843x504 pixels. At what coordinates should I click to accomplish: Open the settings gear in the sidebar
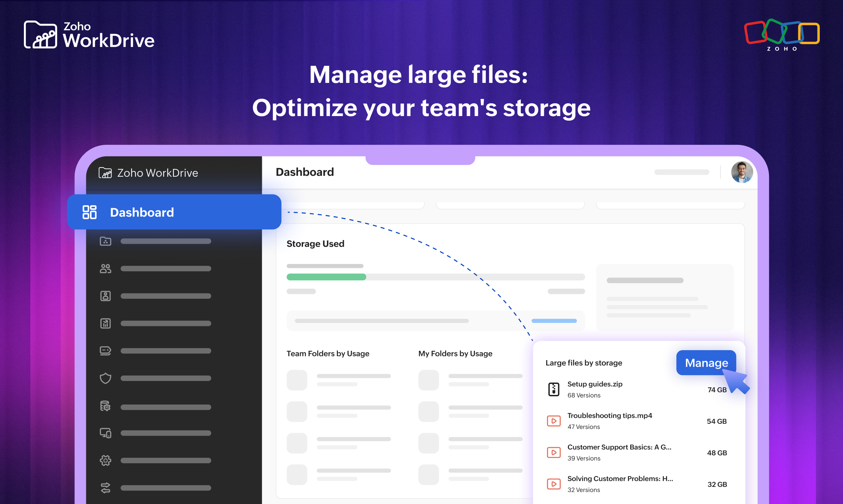(x=106, y=461)
